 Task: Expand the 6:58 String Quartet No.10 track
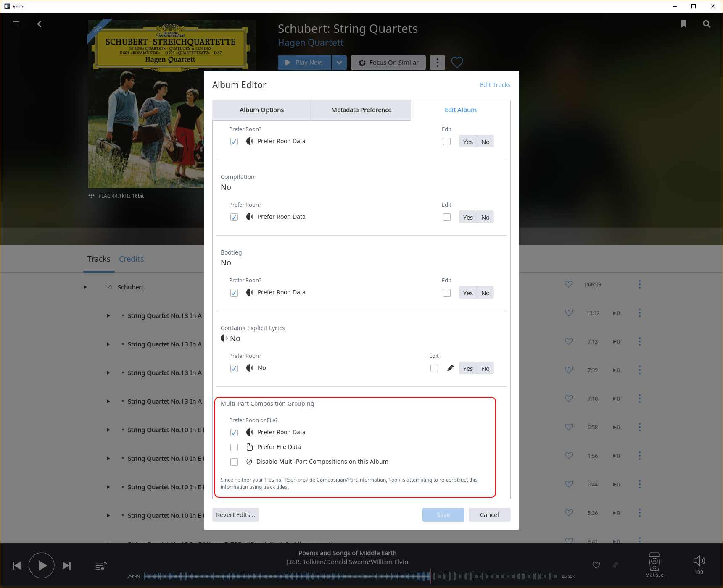tap(108, 430)
